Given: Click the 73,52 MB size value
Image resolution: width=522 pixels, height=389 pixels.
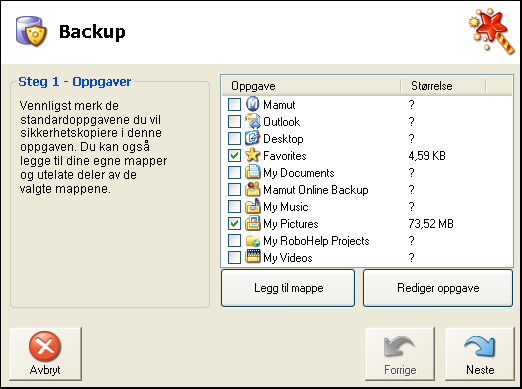Looking at the screenshot, I should coord(431,224).
